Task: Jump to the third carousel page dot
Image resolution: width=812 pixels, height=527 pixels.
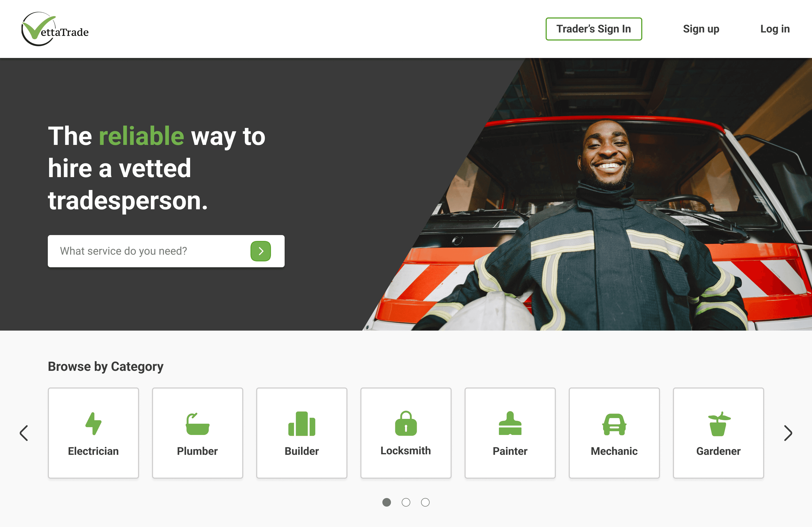Action: tap(425, 502)
